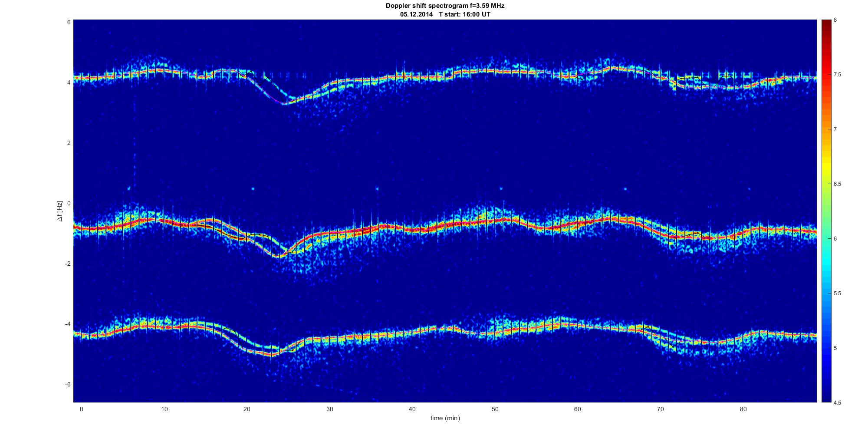
Task: Click x-axis tick label '80'
Action: point(743,409)
